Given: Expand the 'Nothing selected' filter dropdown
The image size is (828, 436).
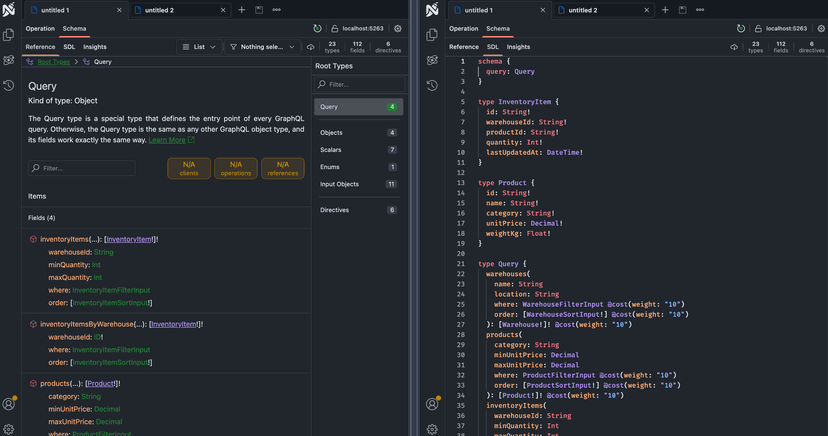Looking at the screenshot, I should tap(262, 47).
